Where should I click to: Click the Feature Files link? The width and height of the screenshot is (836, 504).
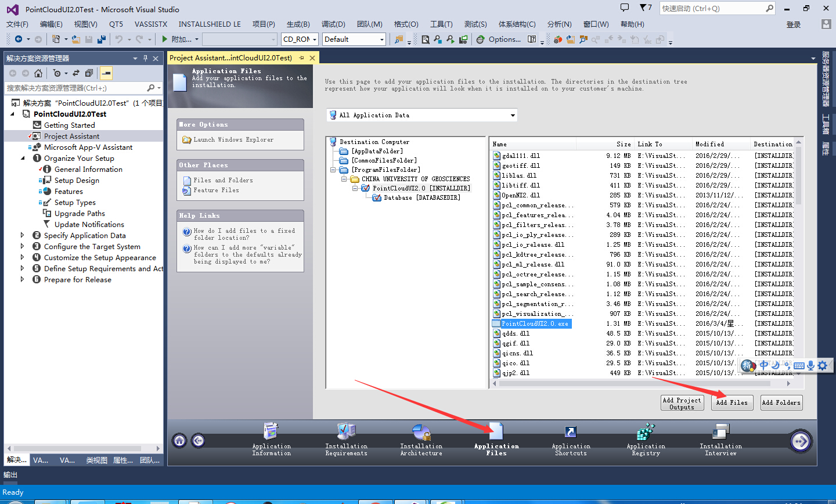pos(216,190)
